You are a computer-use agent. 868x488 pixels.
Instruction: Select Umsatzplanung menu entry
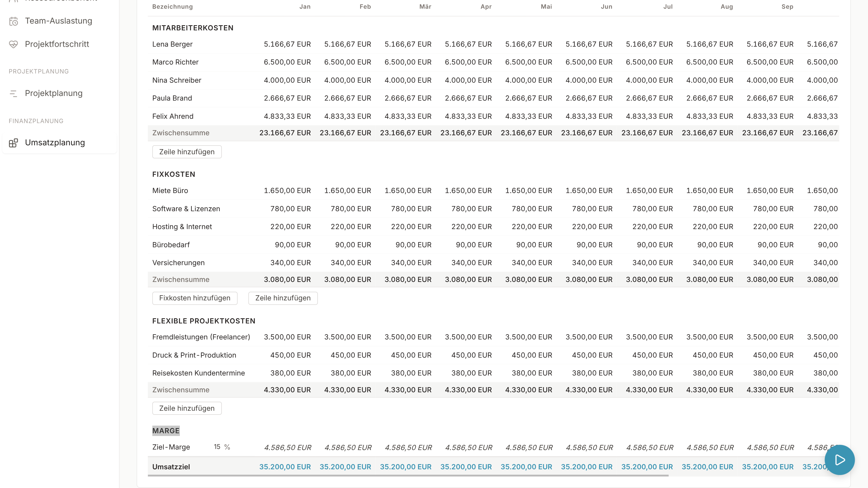59,142
